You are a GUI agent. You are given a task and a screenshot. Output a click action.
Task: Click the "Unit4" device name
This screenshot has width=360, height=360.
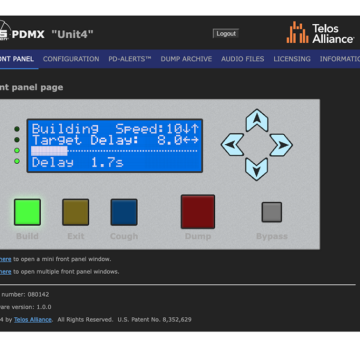72,34
